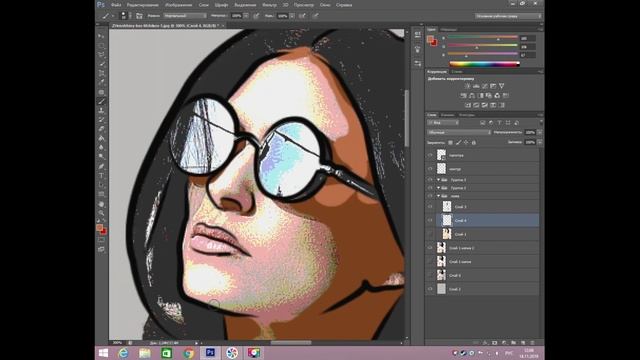Image resolution: width=640 pixels, height=360 pixels.
Task: Select the Move tool
Action: click(x=101, y=36)
